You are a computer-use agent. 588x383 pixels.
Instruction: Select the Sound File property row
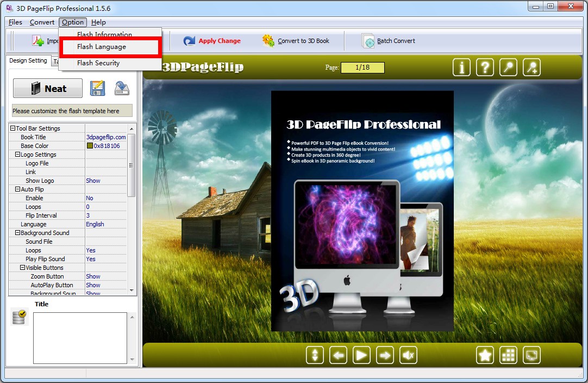[68, 242]
